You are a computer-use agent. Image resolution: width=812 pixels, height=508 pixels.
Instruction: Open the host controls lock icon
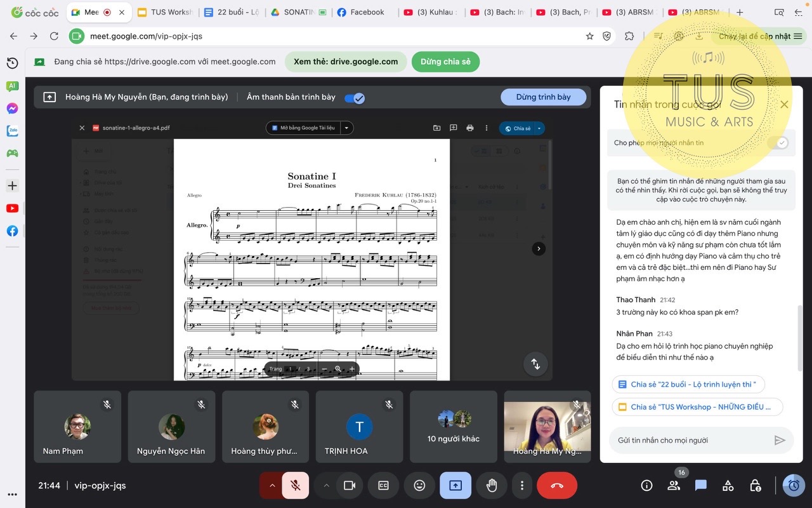(756, 485)
